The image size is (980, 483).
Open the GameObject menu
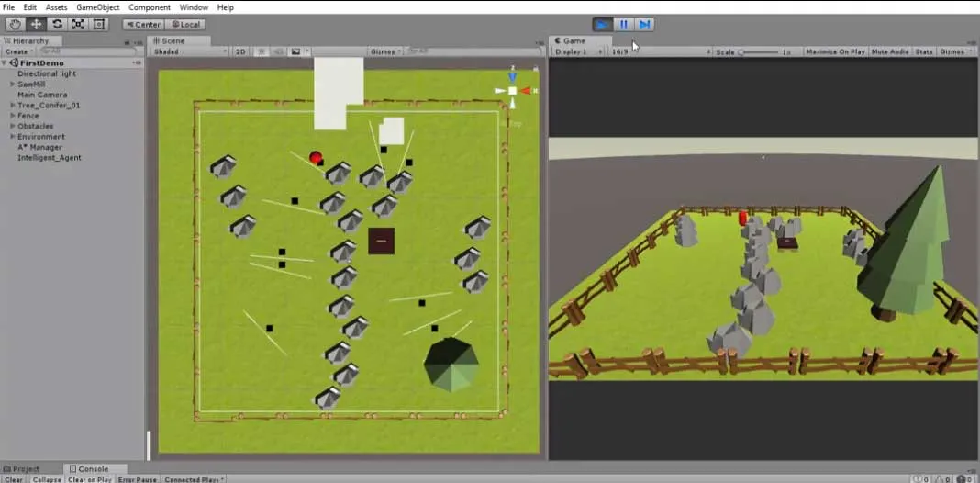click(97, 7)
